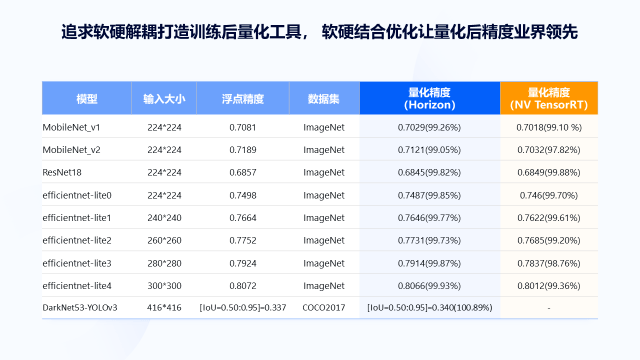Click the 260*260 input size
Screen dimensions: 640x360
click(164, 240)
